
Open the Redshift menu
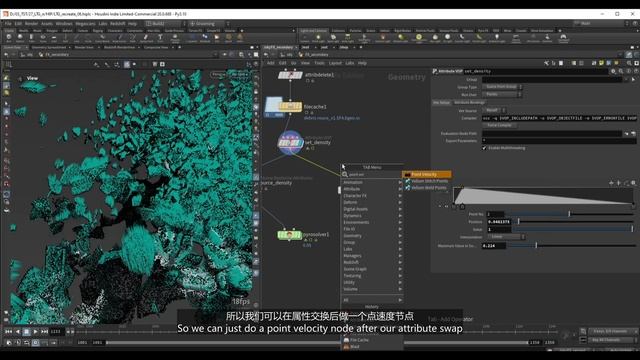(118, 24)
